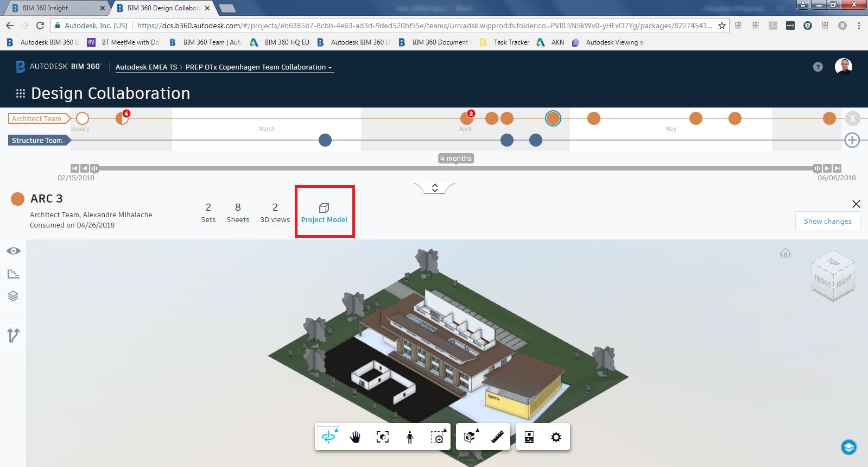Image resolution: width=868 pixels, height=467 pixels.
Task: Select Architect package with red badge 2
Action: (467, 118)
